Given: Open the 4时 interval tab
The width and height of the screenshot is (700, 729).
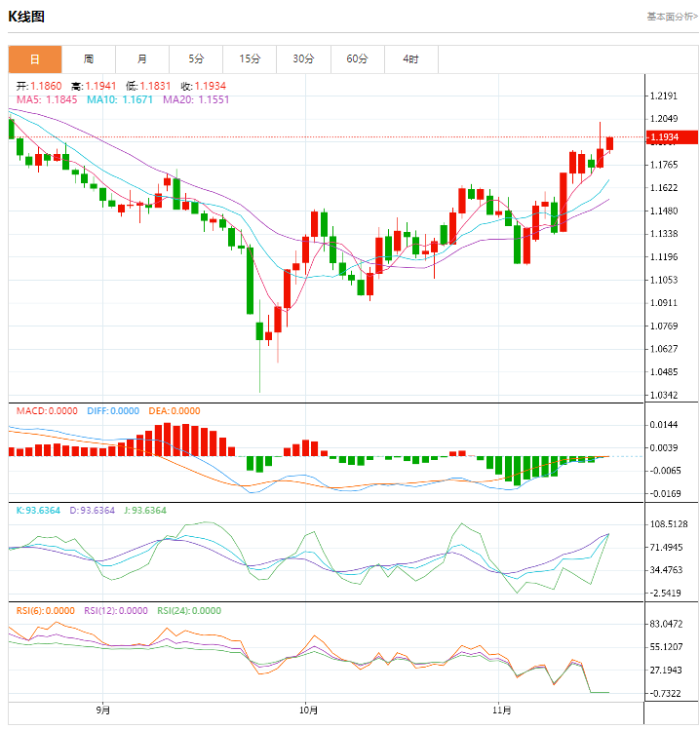Looking at the screenshot, I should (x=411, y=59).
